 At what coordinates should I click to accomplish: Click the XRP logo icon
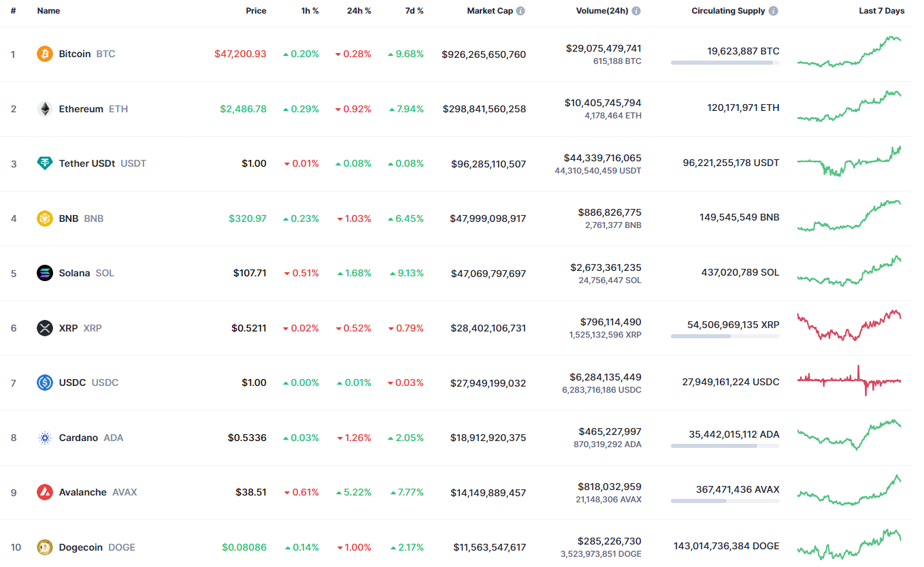45,328
